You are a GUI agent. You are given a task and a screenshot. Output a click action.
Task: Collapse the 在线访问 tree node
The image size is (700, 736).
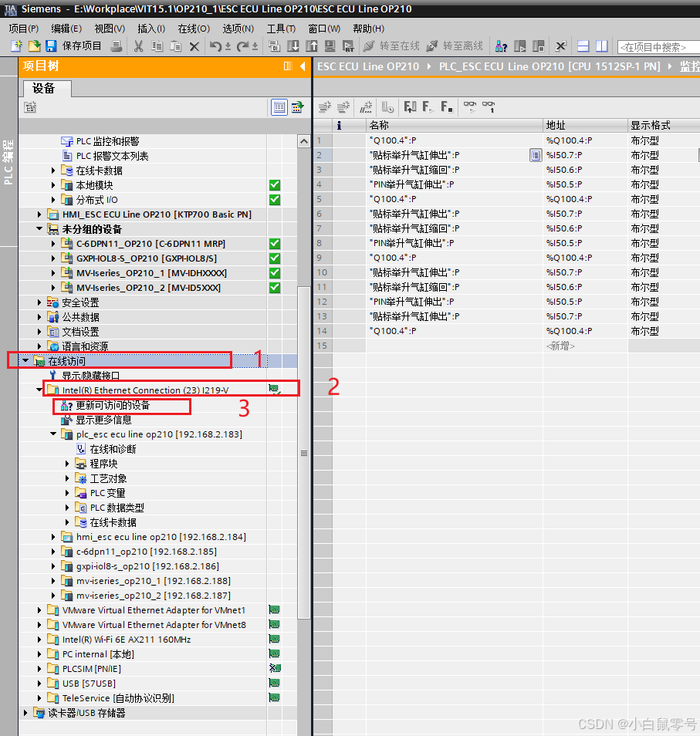(25, 360)
